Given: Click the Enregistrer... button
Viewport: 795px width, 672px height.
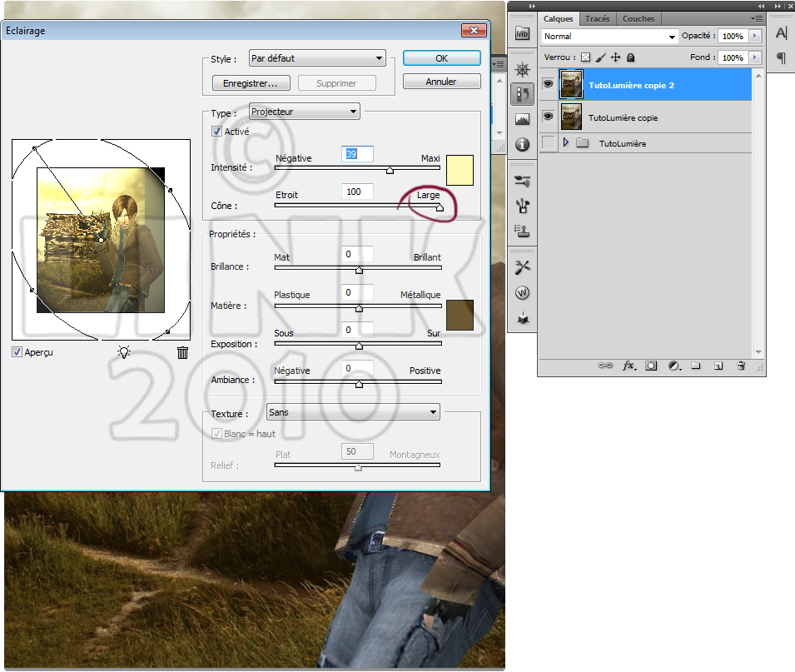Looking at the screenshot, I should pyautogui.click(x=251, y=83).
